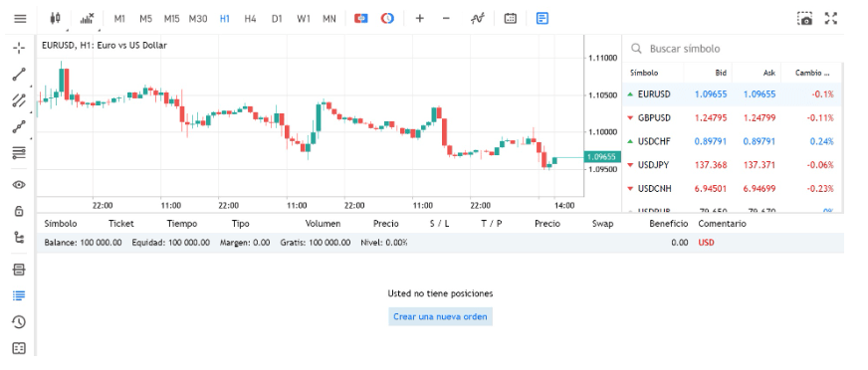Click the Swap column header

tap(602, 224)
